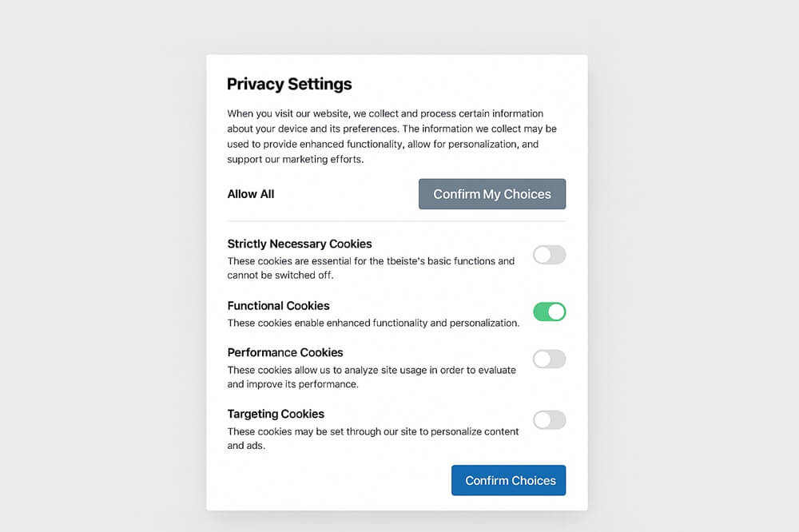Viewport: 799px width, 532px height.
Task: Click the Targeting Cookies heading
Action: pyautogui.click(x=276, y=414)
